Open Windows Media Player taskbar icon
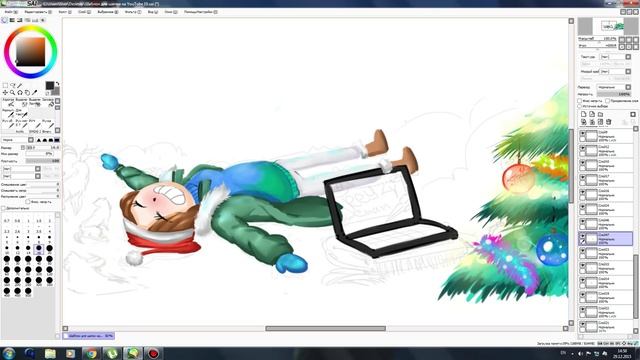 pyautogui.click(x=71, y=353)
